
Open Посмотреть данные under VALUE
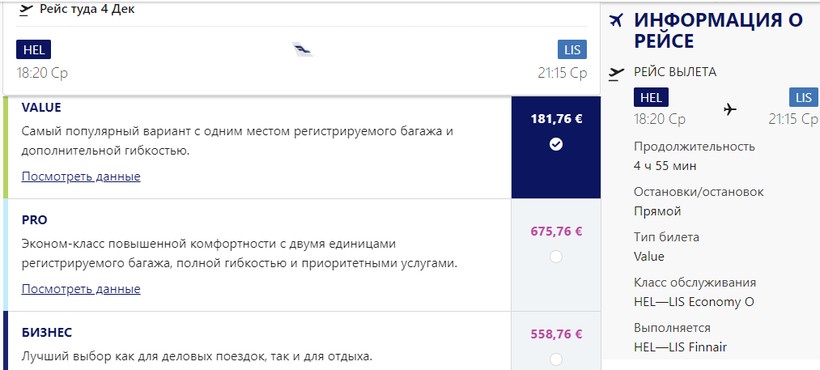[81, 177]
